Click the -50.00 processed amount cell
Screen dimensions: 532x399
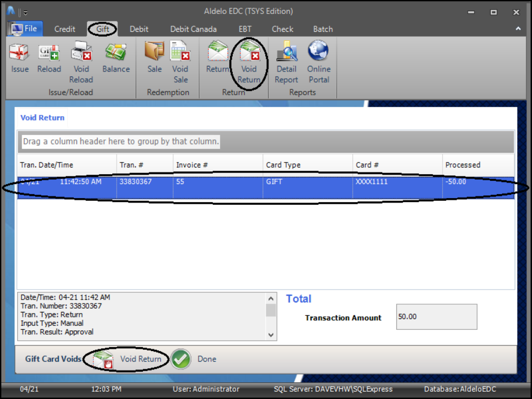(x=478, y=188)
